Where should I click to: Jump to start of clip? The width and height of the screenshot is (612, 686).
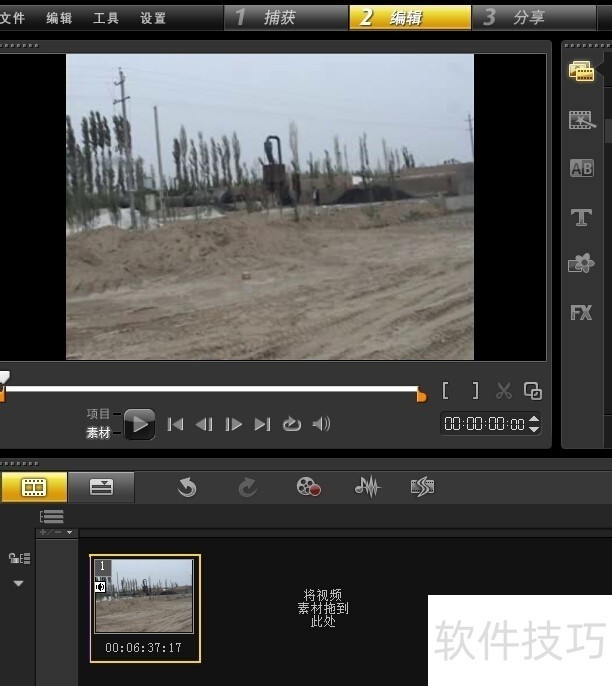pos(175,424)
